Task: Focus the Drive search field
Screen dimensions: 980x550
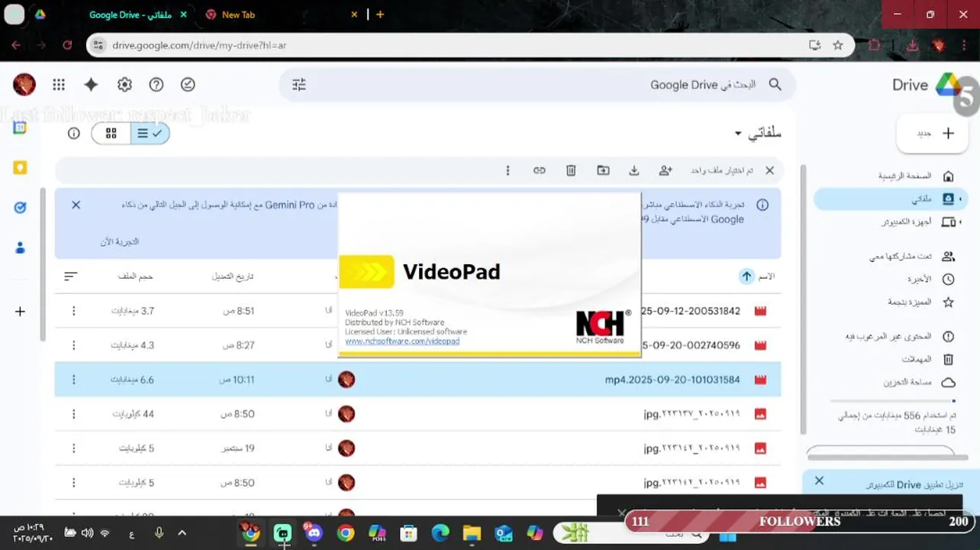Action: [537, 85]
